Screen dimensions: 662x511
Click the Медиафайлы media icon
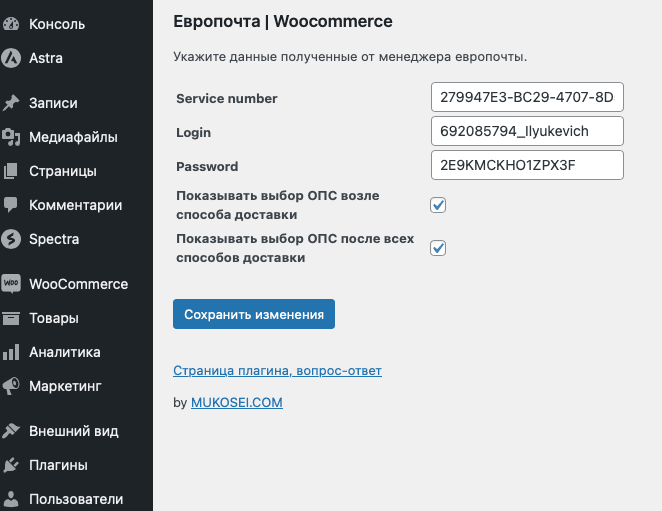[x=12, y=137]
